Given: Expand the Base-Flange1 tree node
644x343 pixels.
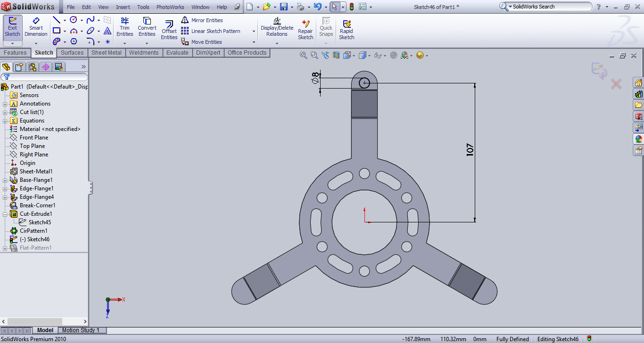Looking at the screenshot, I should click(5, 180).
